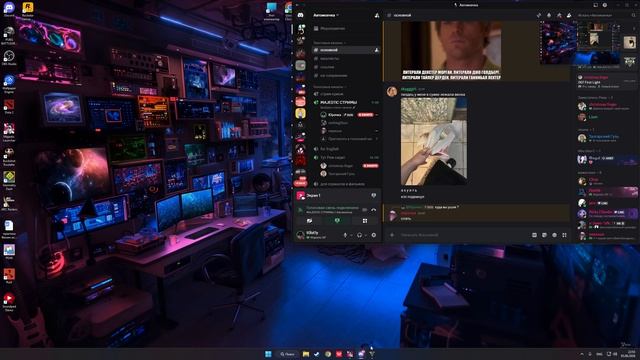Screen dimensions: 640x360
Task: Open invite people icon beside server name
Action: tap(377, 15)
